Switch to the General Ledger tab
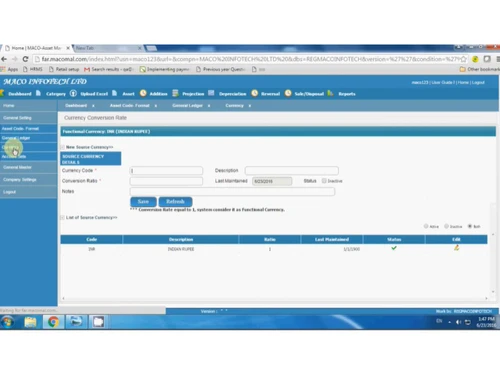Viewport: 500px width, 375px height. click(x=187, y=106)
